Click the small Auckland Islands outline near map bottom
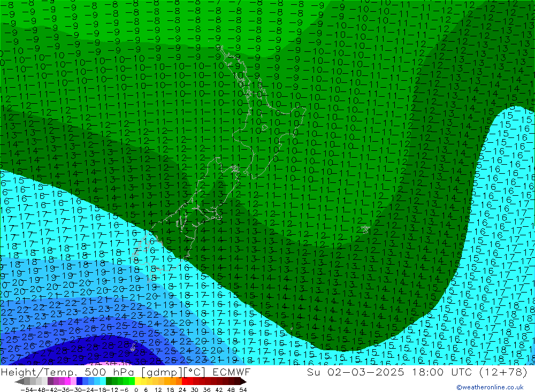The width and height of the screenshot is (535, 392). point(133,348)
